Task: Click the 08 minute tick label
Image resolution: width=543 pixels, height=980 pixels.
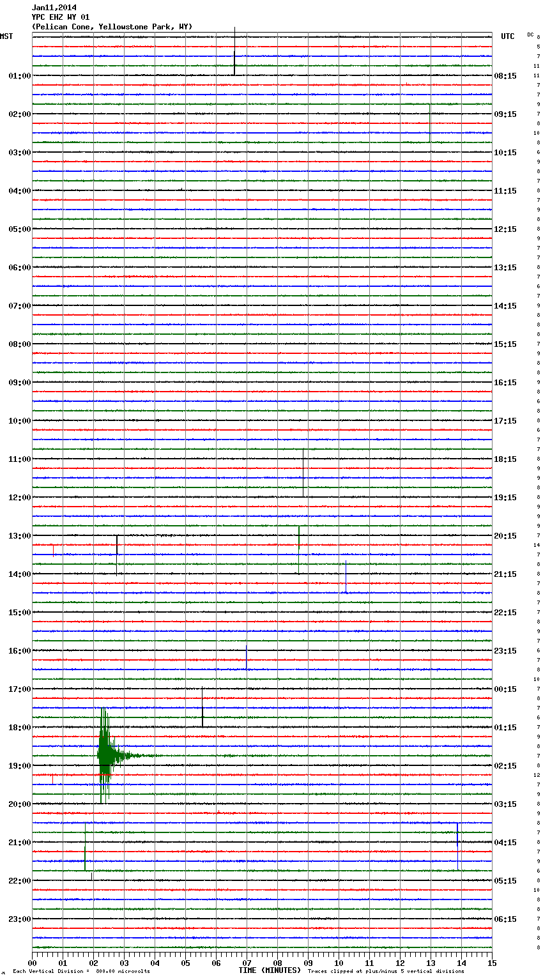Action: pos(277,963)
